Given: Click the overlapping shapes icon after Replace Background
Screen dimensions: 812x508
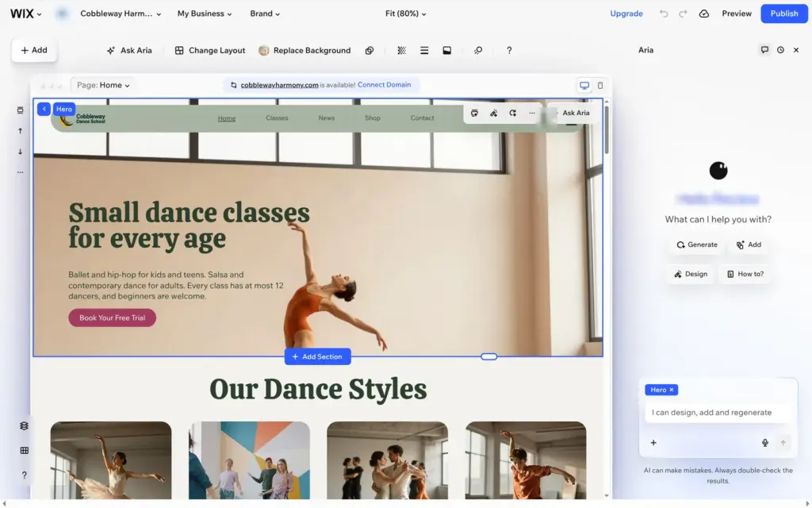Looking at the screenshot, I should pyautogui.click(x=370, y=50).
